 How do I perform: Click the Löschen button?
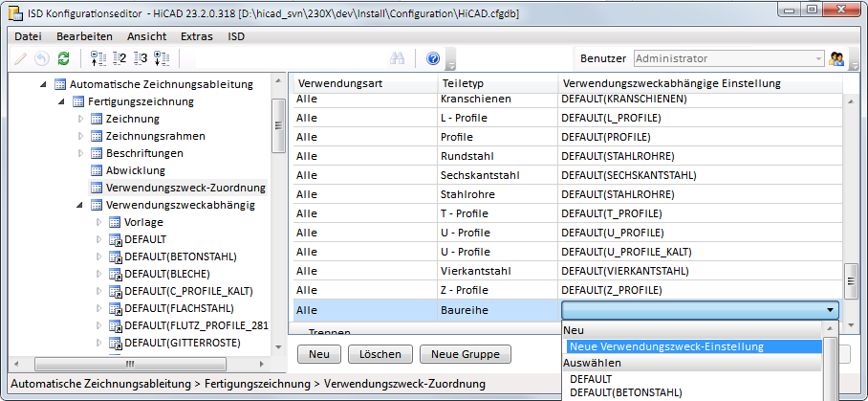pos(380,354)
